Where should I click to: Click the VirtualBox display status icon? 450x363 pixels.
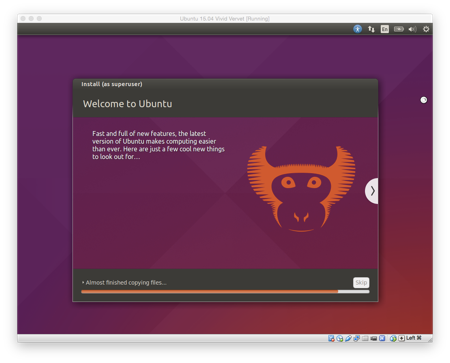374,338
